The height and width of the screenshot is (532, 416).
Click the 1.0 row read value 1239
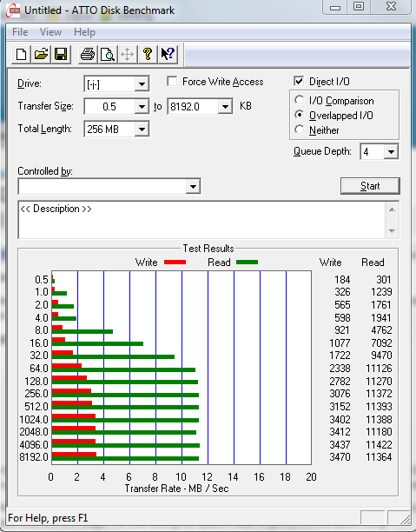tap(381, 292)
